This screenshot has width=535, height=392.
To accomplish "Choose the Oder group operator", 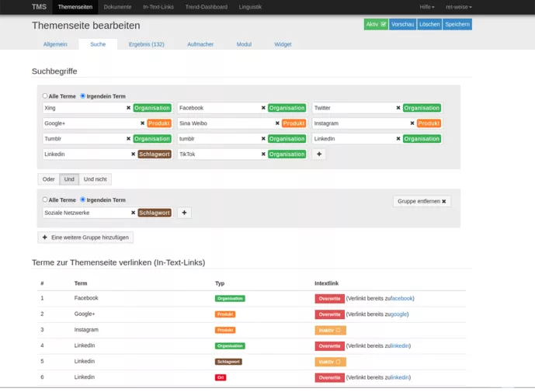I will 49,179.
